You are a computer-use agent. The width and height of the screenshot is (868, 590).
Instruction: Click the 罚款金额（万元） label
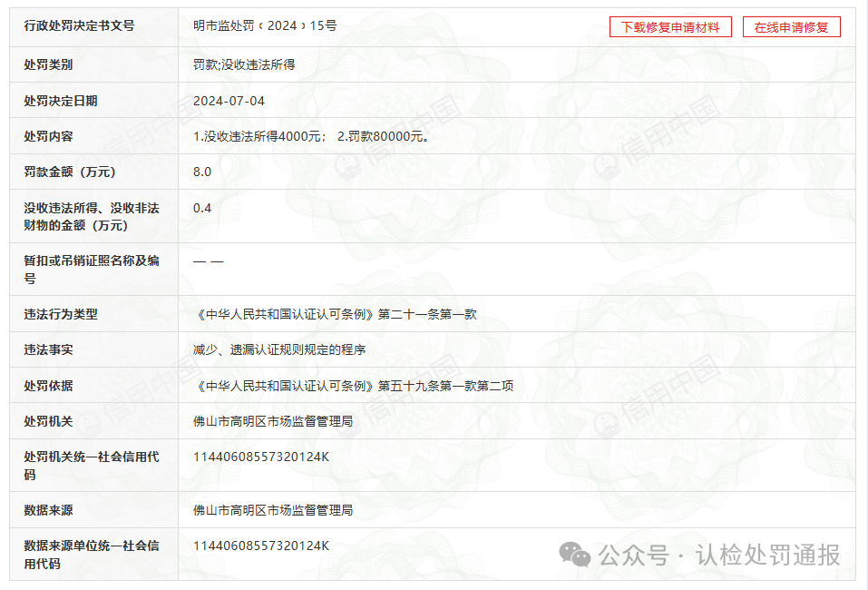pos(71,172)
